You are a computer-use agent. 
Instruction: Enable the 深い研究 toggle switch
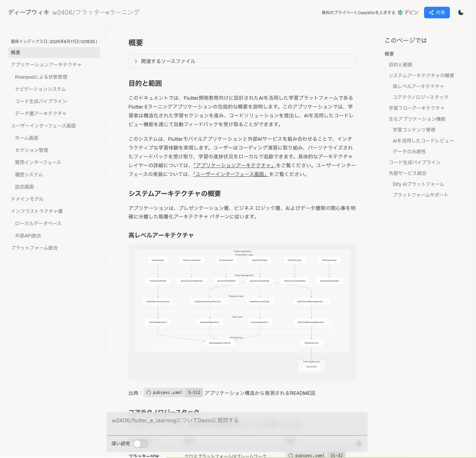pyautogui.click(x=140, y=444)
